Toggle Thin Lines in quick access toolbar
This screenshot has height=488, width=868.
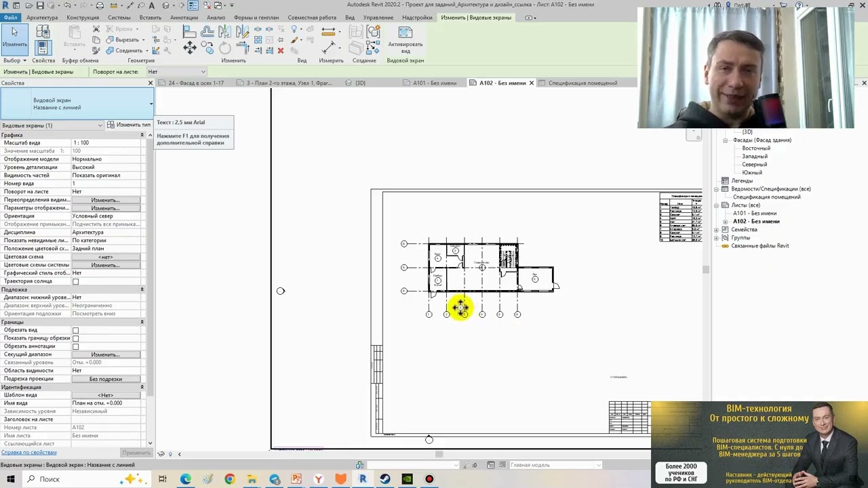click(193, 5)
